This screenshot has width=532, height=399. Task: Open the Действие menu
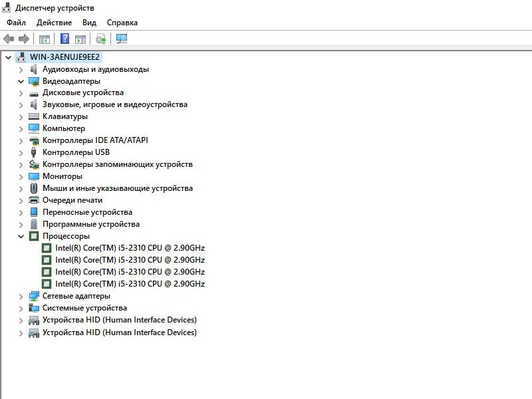54,23
